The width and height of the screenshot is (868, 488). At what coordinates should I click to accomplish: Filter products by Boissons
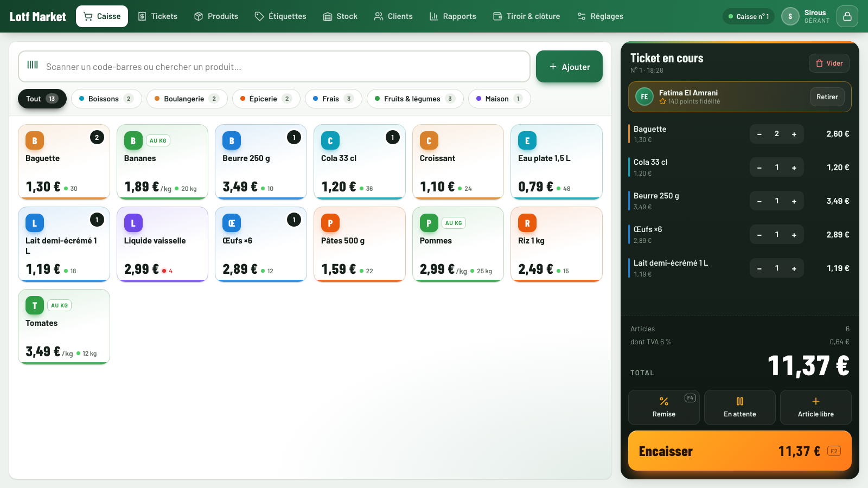coord(106,99)
